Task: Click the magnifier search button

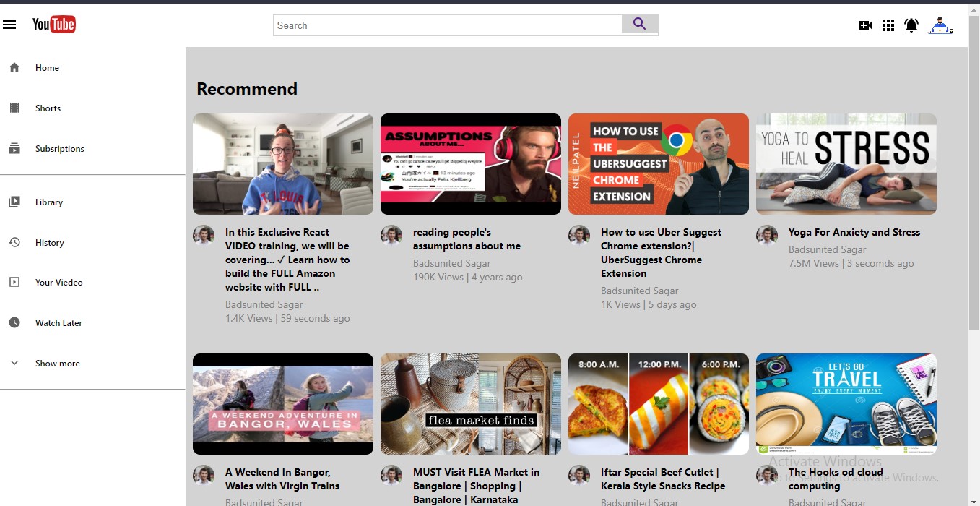Action: click(640, 24)
